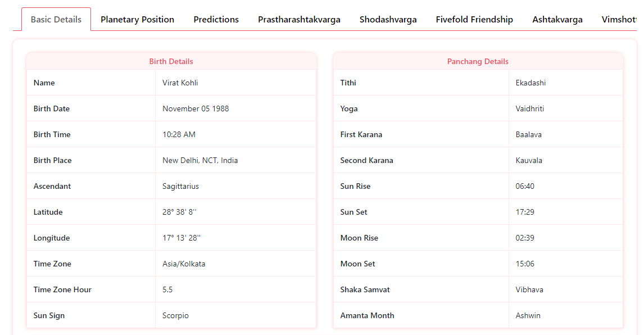Image resolution: width=644 pixels, height=335 pixels.
Task: Click the Panchang Details table header
Action: pyautogui.click(x=478, y=61)
